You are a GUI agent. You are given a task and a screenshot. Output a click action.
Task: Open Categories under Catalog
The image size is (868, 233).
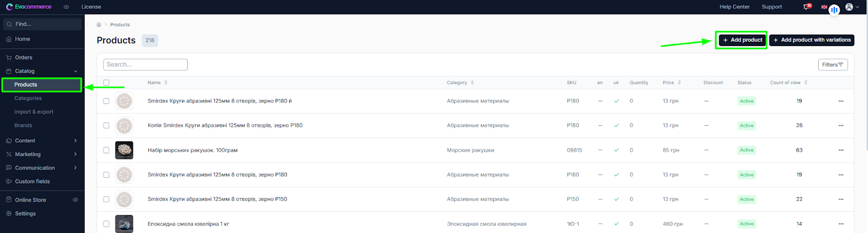(28, 98)
